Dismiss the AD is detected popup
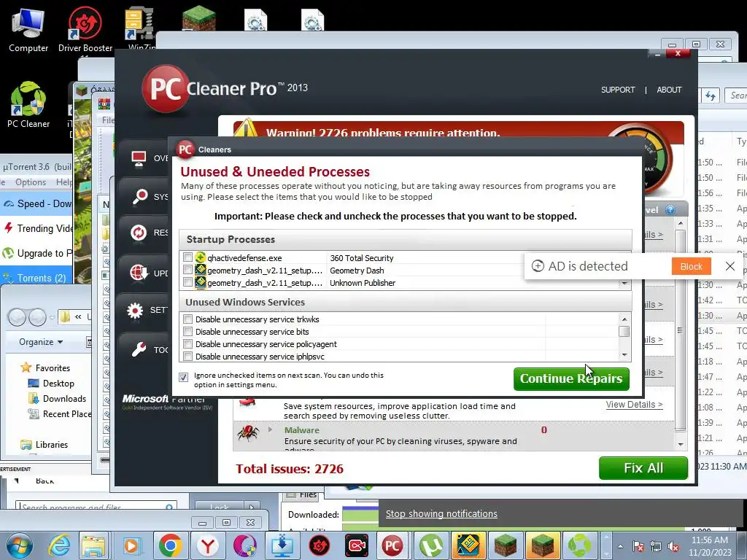The image size is (747, 560). (729, 266)
